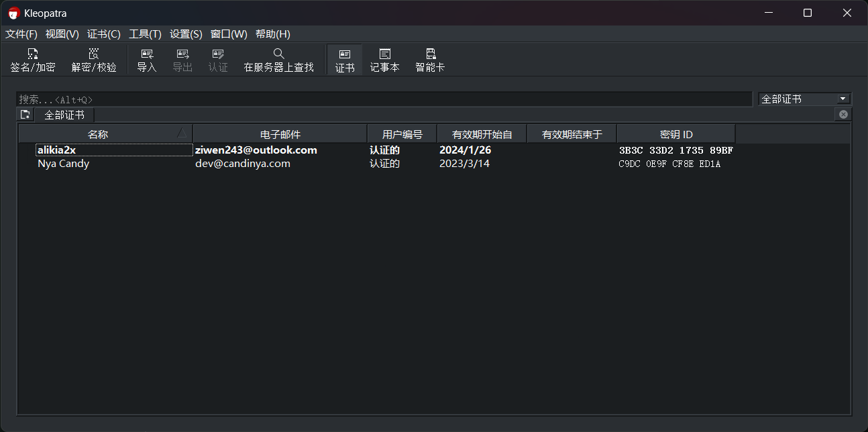Image resolution: width=868 pixels, height=432 pixels.
Task: Click the Import (导入) certificate icon
Action: click(146, 60)
